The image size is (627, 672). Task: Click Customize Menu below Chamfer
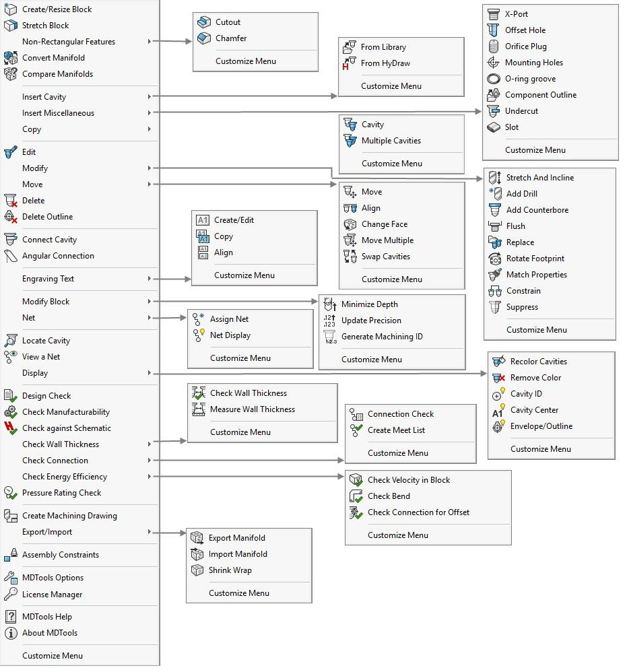point(246,61)
